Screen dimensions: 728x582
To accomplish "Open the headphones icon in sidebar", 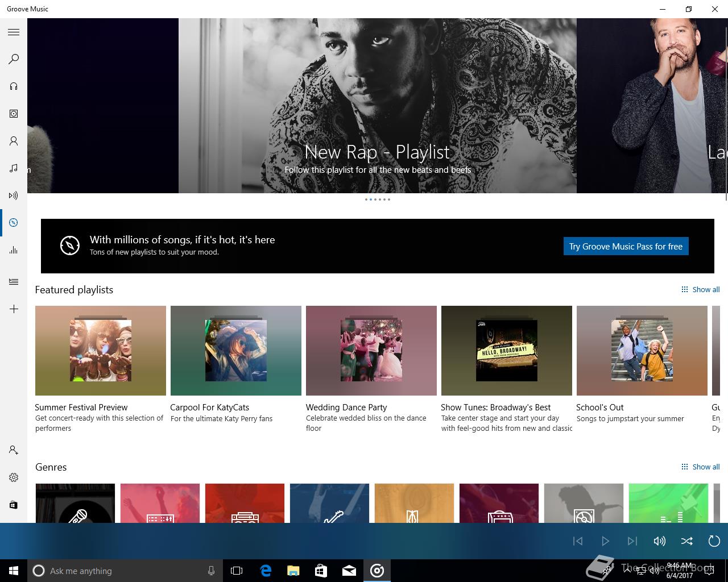I will click(x=14, y=86).
